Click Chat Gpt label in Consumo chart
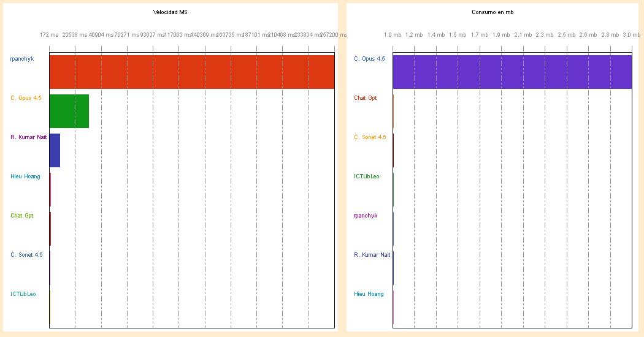 click(366, 98)
